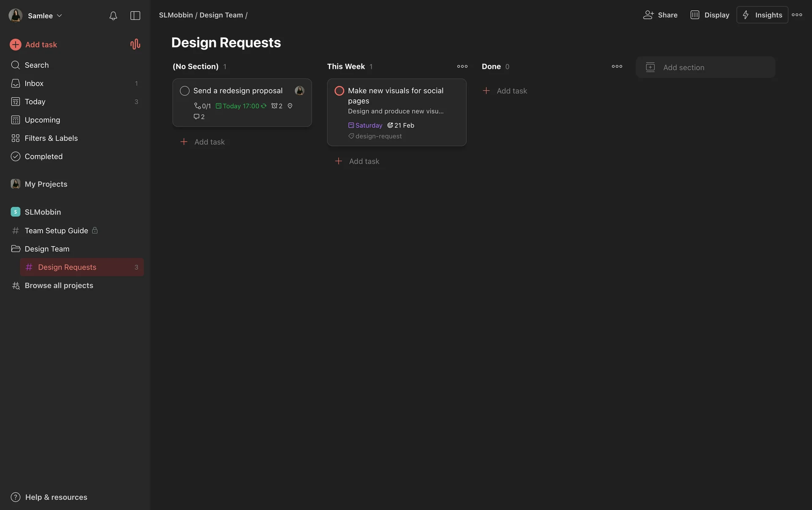
Task: Check off Make new visuals for social pages
Action: coord(339,91)
